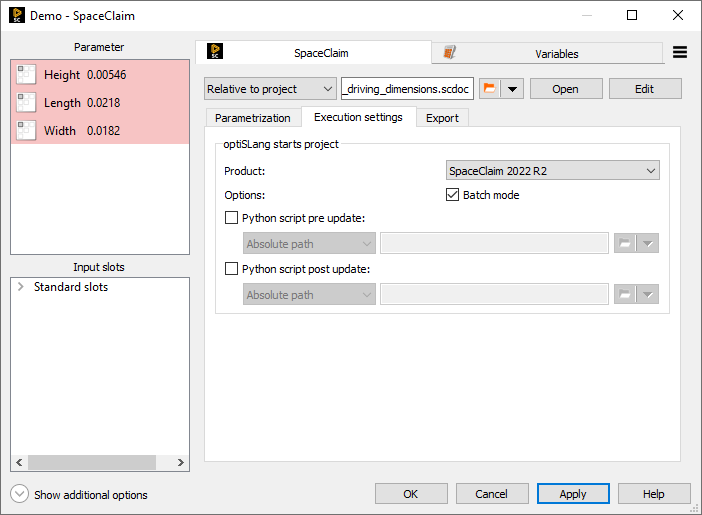Open the Relative to project dropdown
The image size is (702, 515).
click(x=270, y=89)
